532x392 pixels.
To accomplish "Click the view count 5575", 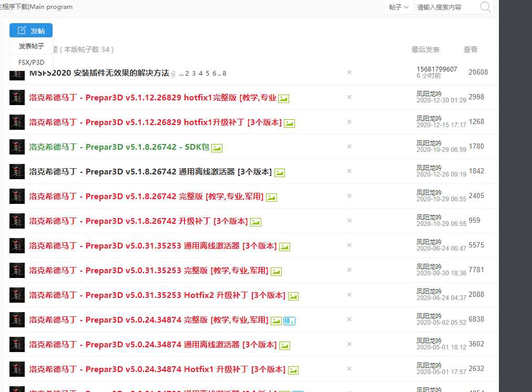I will [476, 245].
